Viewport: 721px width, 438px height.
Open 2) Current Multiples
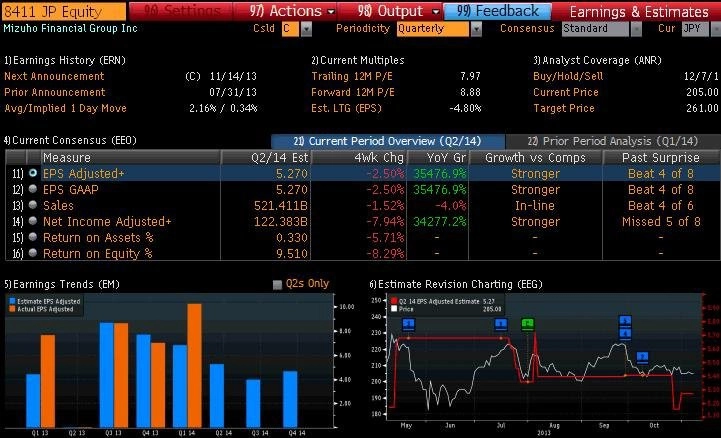tap(358, 60)
